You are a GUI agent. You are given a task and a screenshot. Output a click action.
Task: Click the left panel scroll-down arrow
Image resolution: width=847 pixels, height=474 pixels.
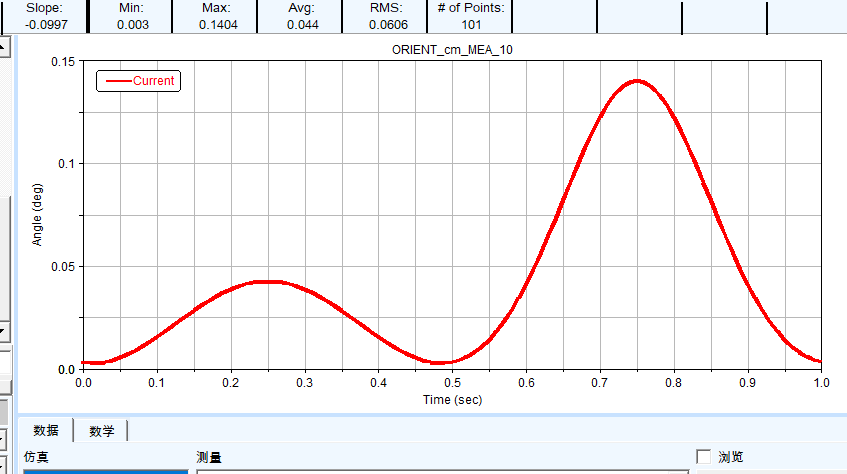pyautogui.click(x=4, y=330)
